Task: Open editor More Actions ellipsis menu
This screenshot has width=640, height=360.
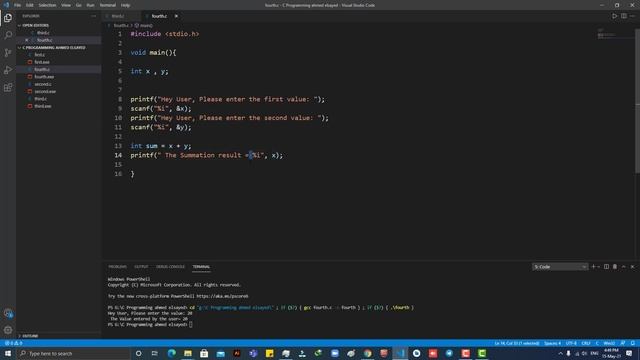Action: [632, 16]
